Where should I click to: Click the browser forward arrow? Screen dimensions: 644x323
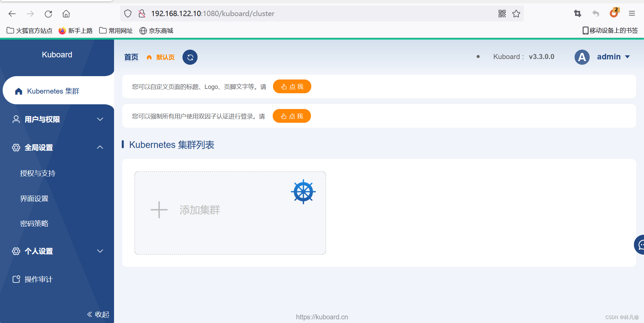click(x=30, y=14)
